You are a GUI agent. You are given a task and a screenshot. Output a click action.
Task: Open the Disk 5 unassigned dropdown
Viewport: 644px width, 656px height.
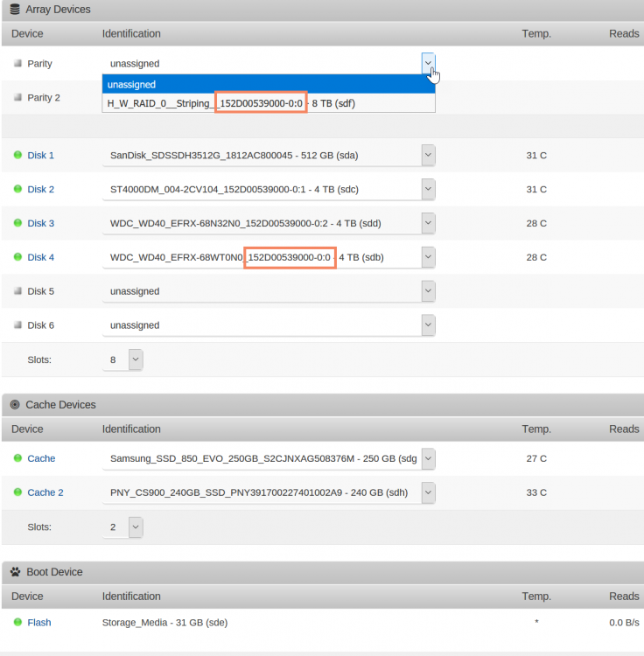[428, 291]
